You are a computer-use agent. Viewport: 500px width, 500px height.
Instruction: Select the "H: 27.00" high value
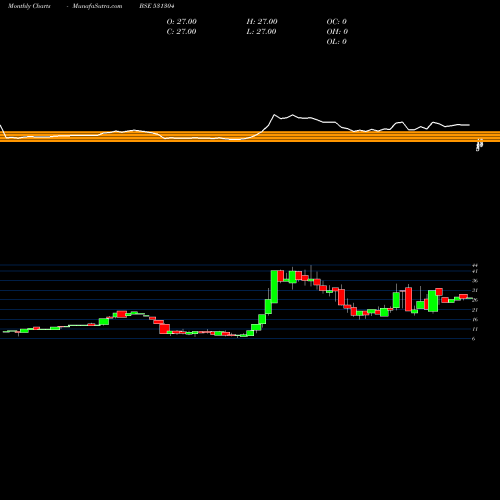coord(262,22)
